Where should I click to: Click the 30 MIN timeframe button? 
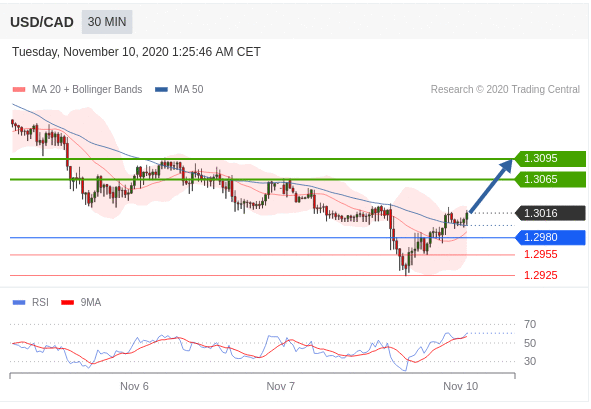107,22
